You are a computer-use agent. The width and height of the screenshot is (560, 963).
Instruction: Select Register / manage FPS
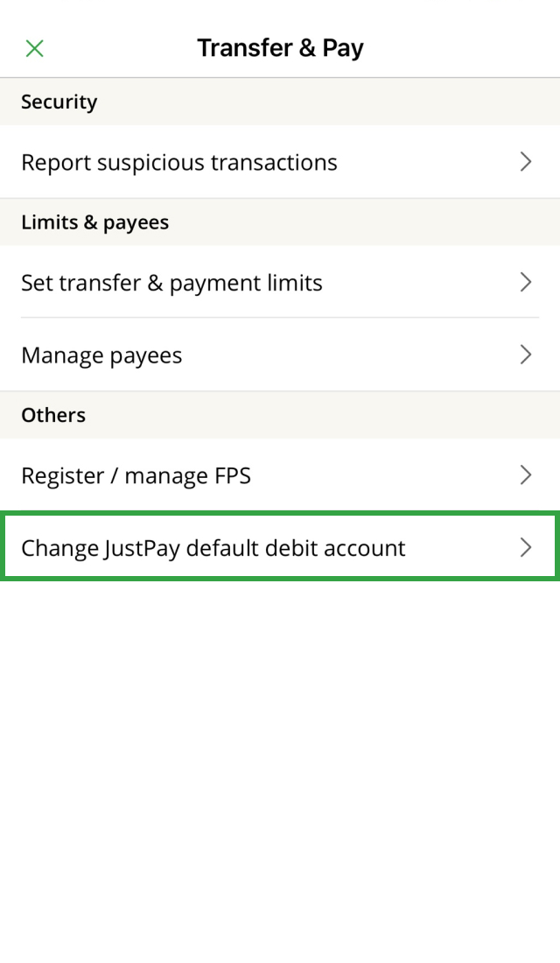click(x=136, y=476)
